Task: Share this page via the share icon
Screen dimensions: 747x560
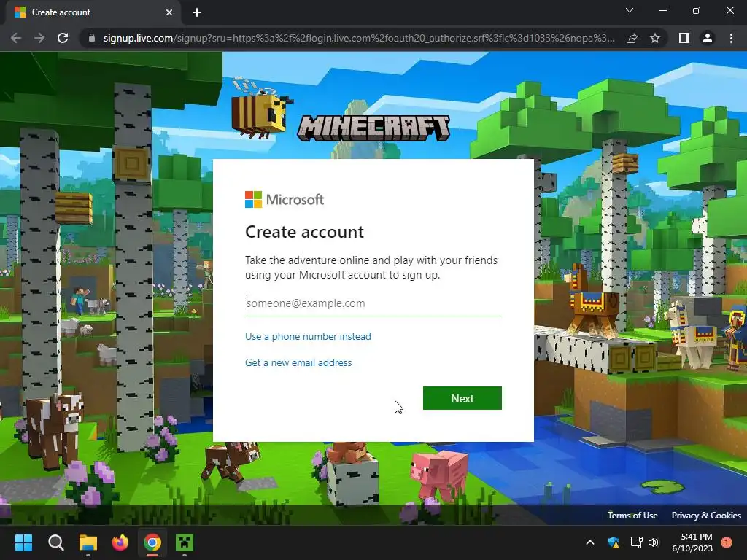Action: (x=632, y=38)
